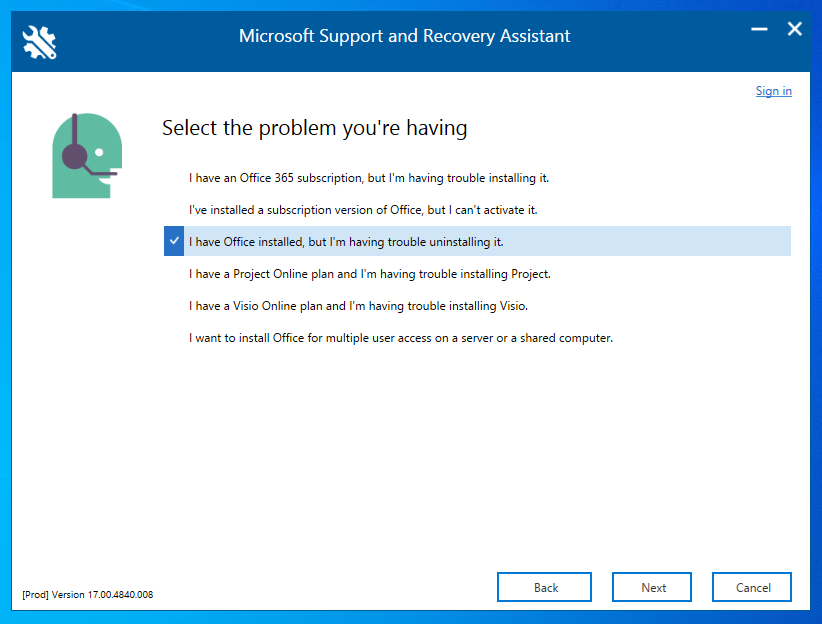Select the trouble uninstalling Office option

point(346,242)
